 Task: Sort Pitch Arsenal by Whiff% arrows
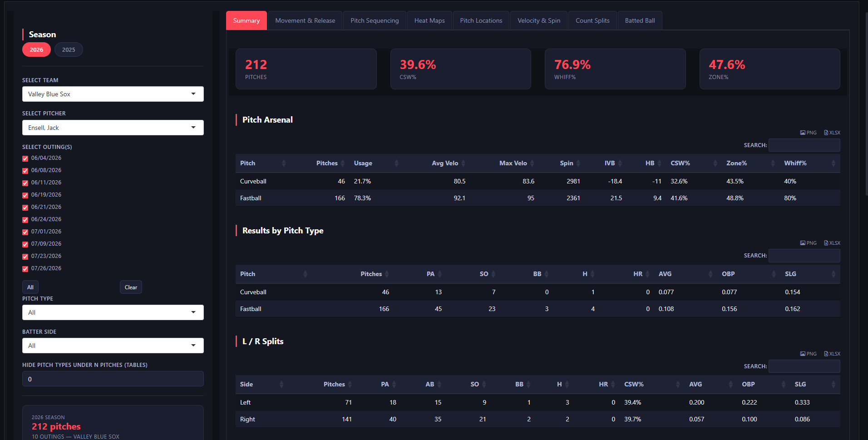[833, 163]
